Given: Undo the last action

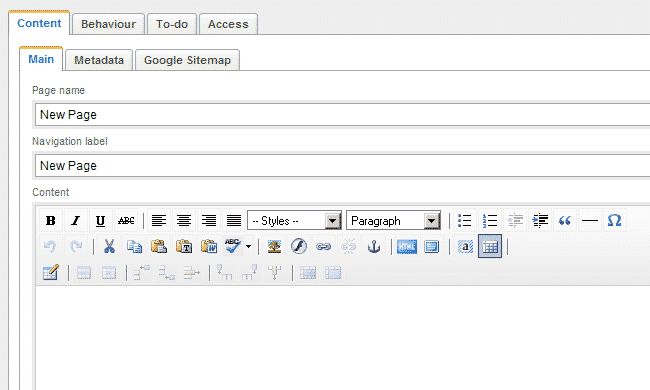Looking at the screenshot, I should point(51,247).
